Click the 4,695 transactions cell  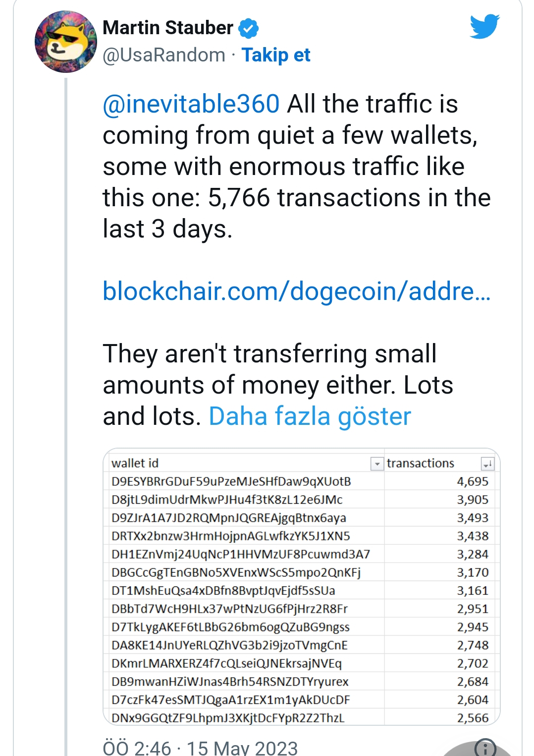click(x=472, y=481)
